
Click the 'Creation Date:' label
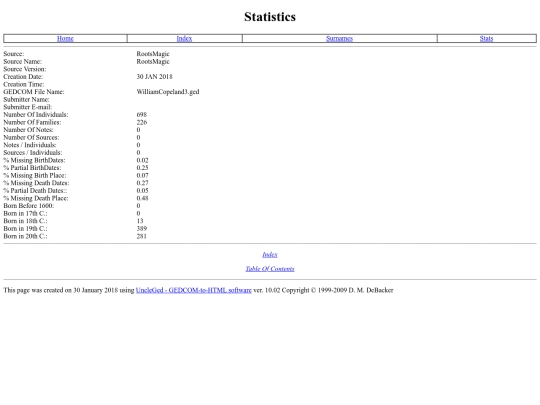point(23,76)
